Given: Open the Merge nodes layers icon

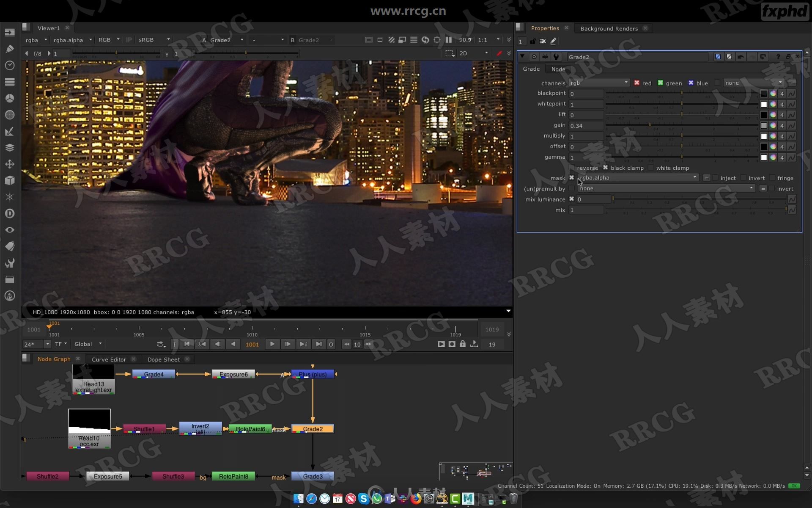Looking at the screenshot, I should point(9,148).
